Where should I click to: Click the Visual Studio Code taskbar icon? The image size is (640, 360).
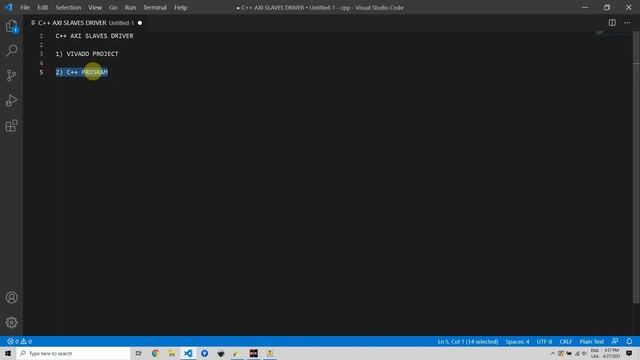188,353
